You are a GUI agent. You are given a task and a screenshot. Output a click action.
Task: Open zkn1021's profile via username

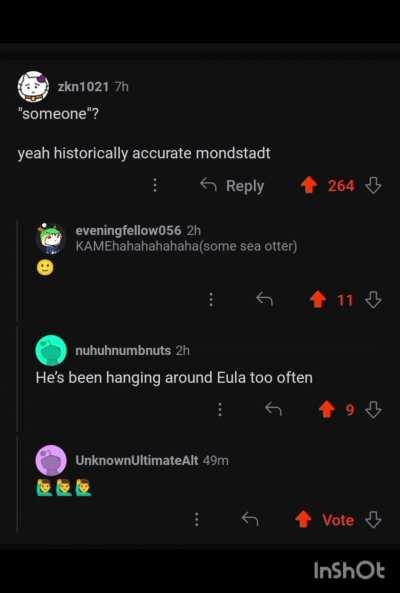(83, 87)
